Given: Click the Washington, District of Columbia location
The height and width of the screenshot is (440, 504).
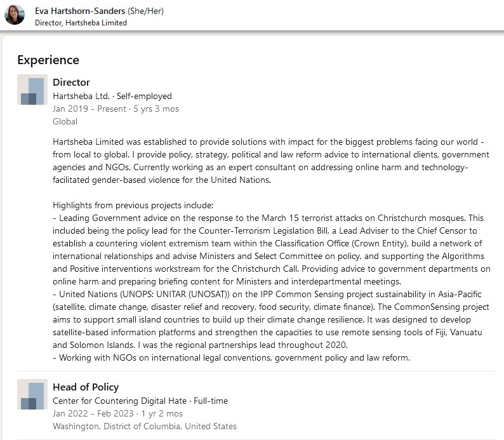Looking at the screenshot, I should coord(145,426).
